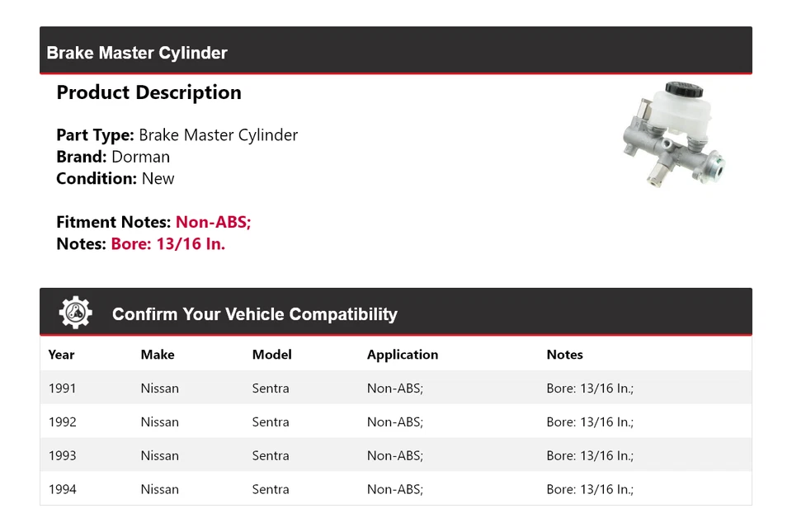Select the Make column header
Screen dimensions: 792x532
(x=157, y=355)
